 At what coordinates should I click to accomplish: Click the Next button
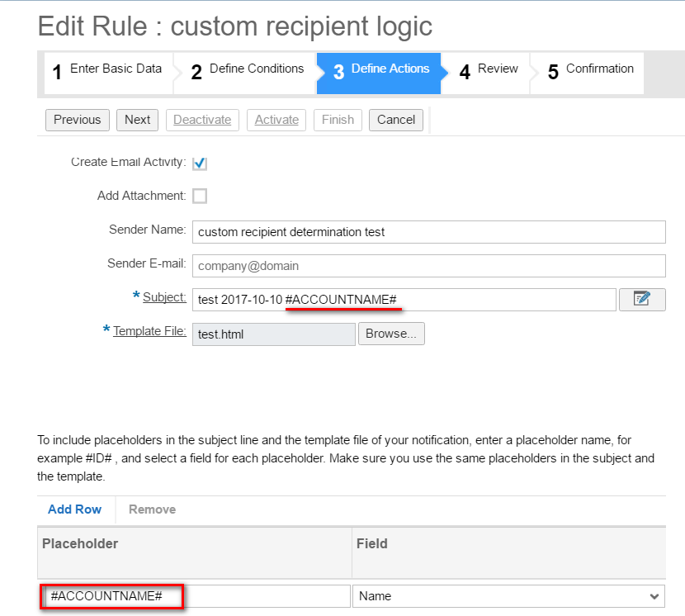(x=137, y=120)
